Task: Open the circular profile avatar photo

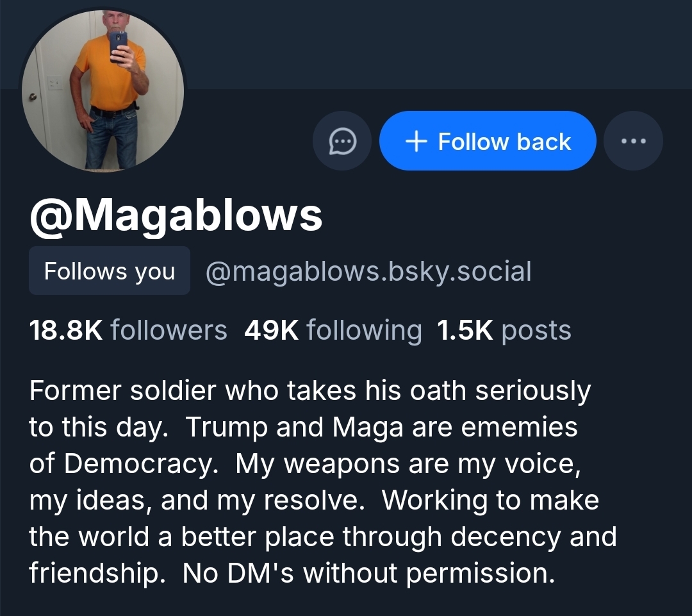Action: pyautogui.click(x=103, y=90)
